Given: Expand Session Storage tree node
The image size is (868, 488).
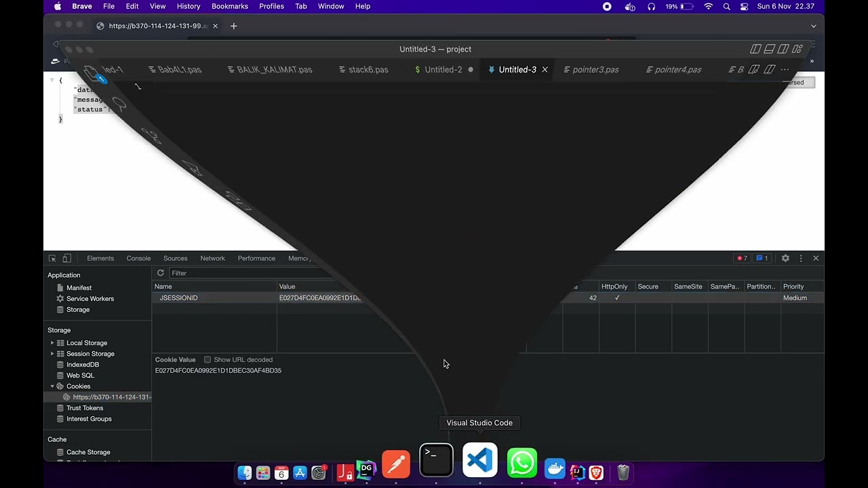Looking at the screenshot, I should [52, 354].
